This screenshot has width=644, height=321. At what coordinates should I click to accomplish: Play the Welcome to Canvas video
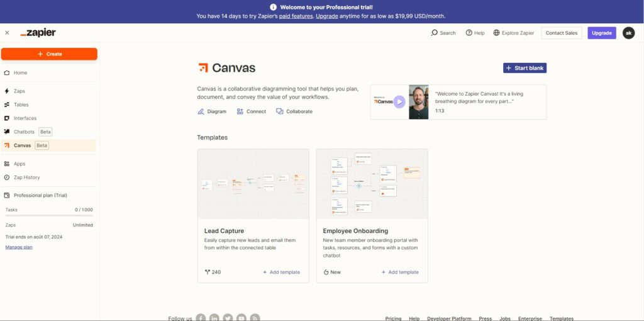399,102
